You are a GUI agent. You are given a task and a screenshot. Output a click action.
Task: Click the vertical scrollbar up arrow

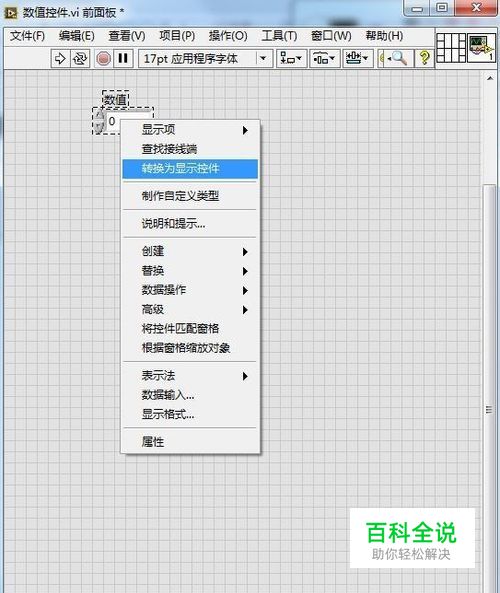[x=490, y=78]
